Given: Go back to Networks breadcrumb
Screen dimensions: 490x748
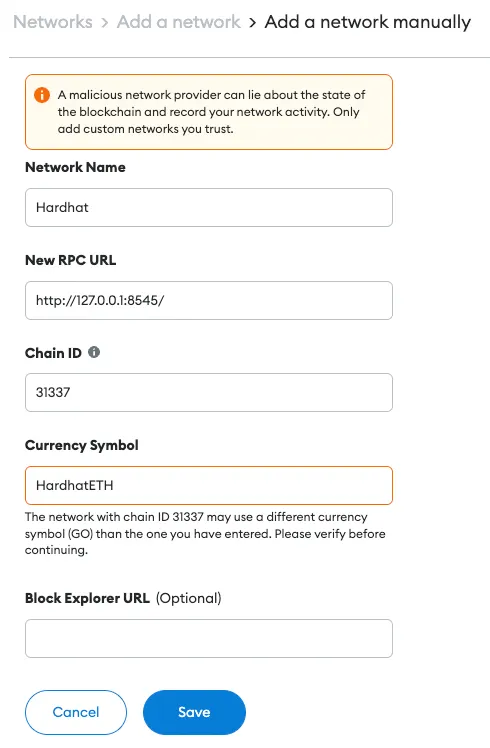Looking at the screenshot, I should point(53,22).
